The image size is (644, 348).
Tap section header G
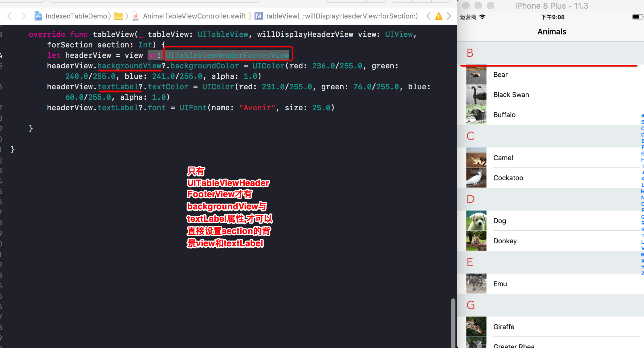click(x=550, y=305)
